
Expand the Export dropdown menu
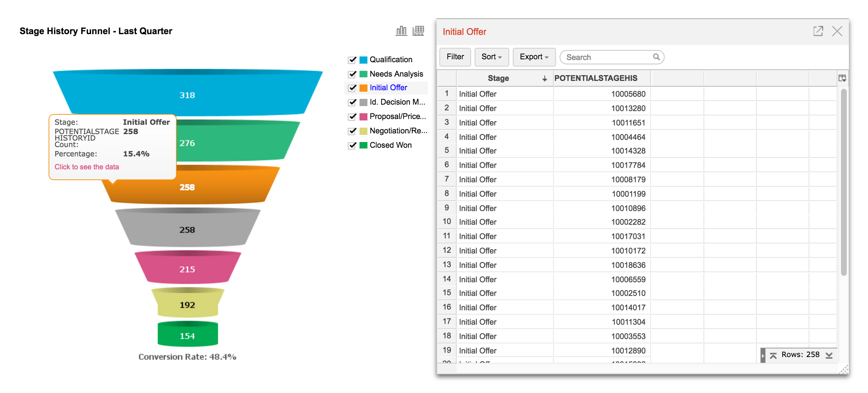click(x=534, y=57)
